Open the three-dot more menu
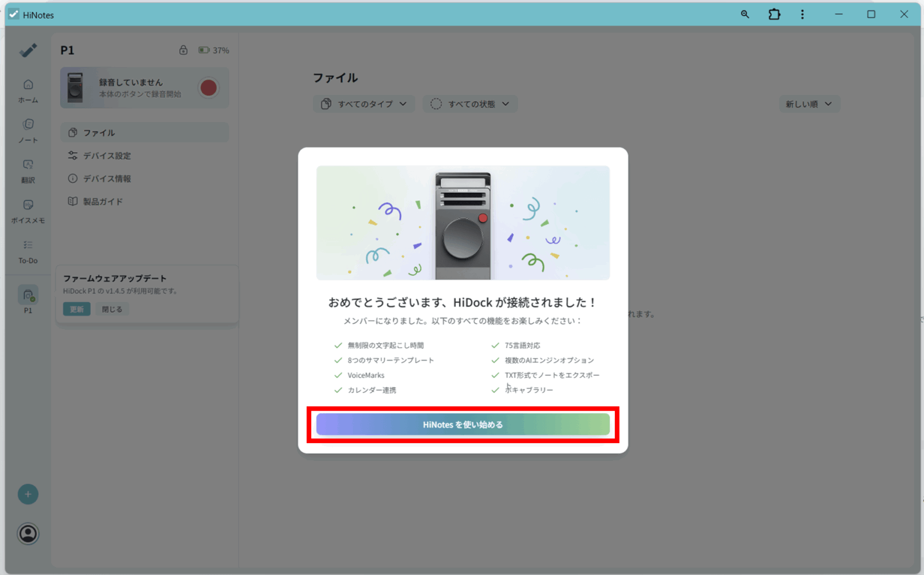The height and width of the screenshot is (575, 924). pos(802,14)
